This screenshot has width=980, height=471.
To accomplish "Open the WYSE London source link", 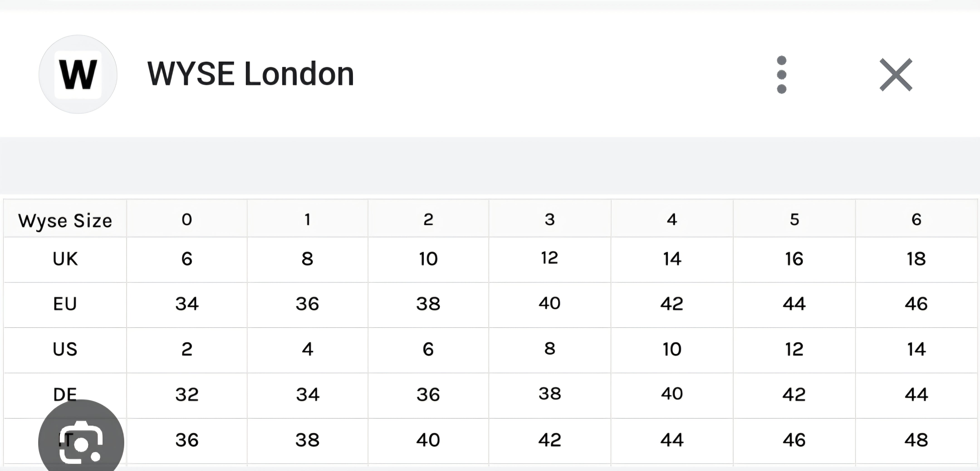I will click(x=250, y=74).
